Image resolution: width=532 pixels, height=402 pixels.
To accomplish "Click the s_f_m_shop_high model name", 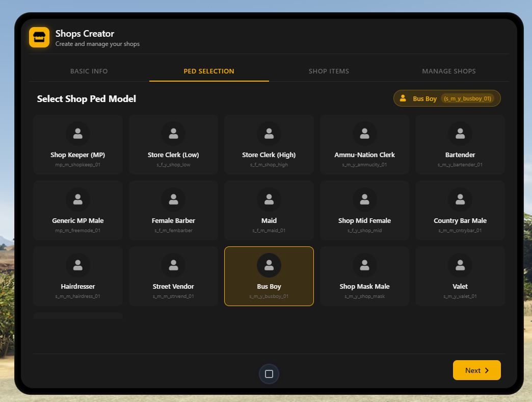I will 269,165.
